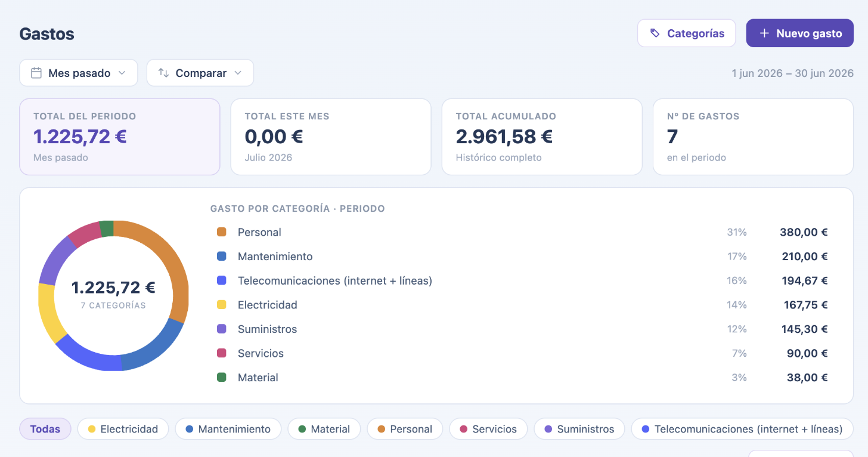Click the 167,75 € Electricidad amount
The image size is (868, 457).
806,305
